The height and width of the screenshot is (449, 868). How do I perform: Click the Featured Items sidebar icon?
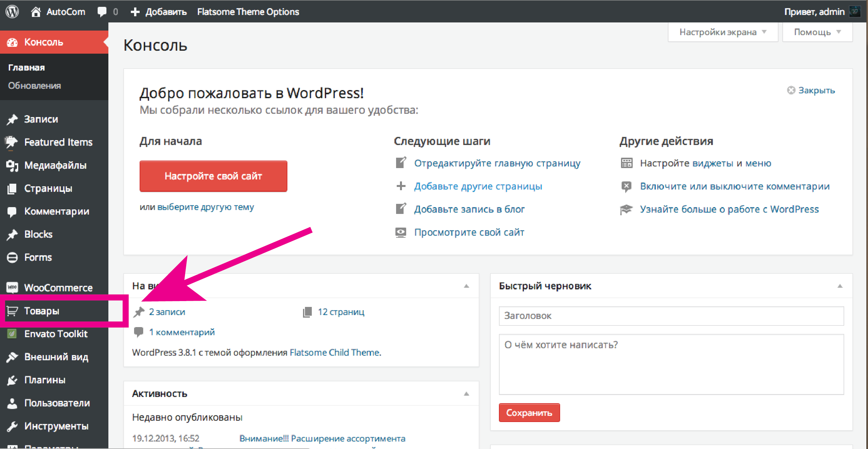[11, 142]
